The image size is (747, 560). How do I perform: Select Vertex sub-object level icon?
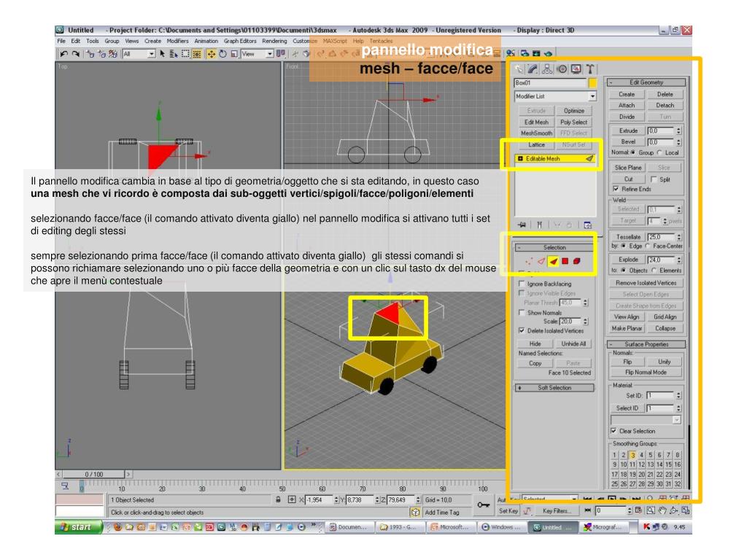pyautogui.click(x=529, y=261)
